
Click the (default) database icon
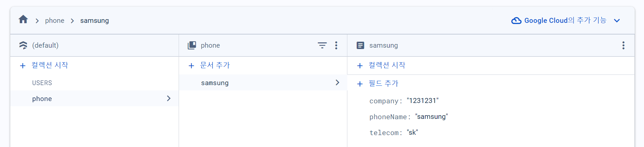(23, 45)
